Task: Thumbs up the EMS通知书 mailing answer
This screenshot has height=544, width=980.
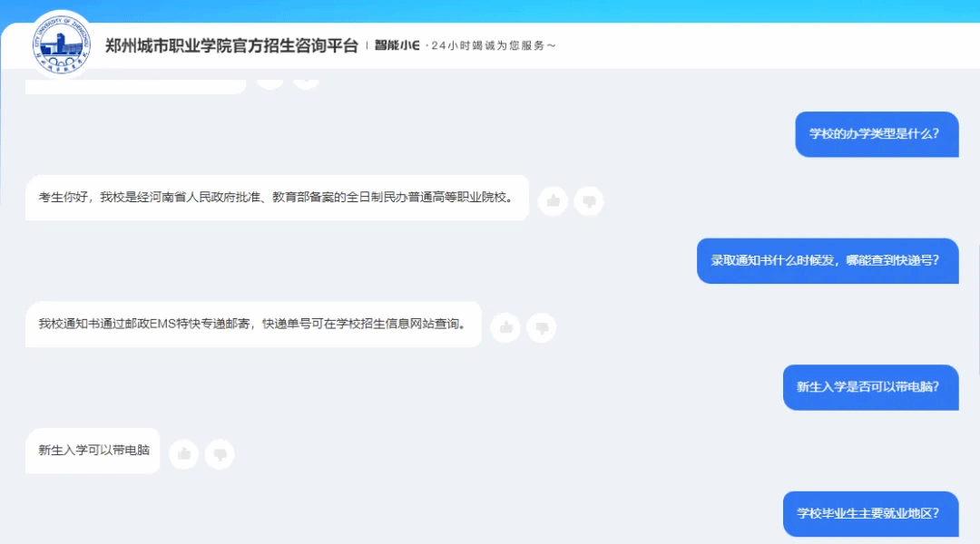Action: (x=505, y=327)
